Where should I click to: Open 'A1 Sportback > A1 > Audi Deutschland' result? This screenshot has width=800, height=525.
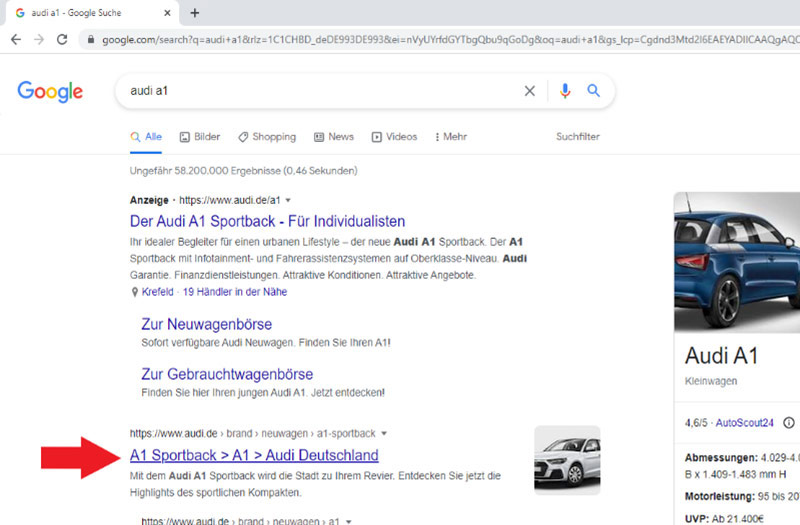tap(254, 455)
